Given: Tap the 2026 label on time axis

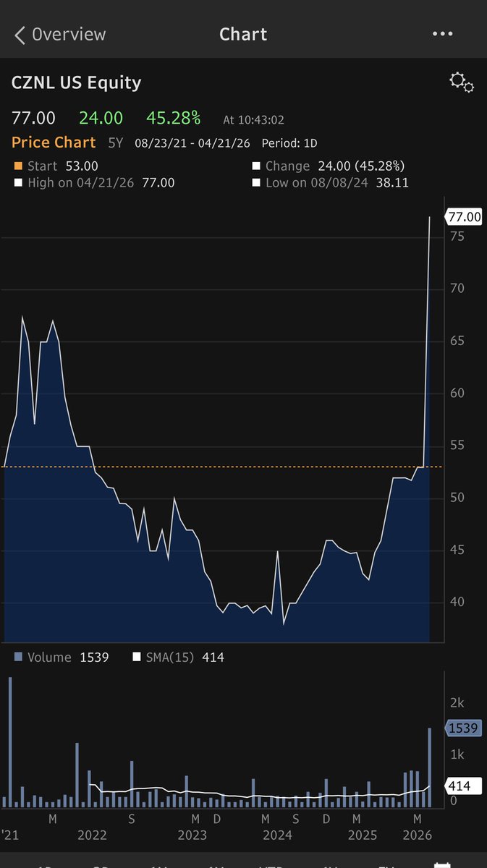Looking at the screenshot, I should (418, 835).
